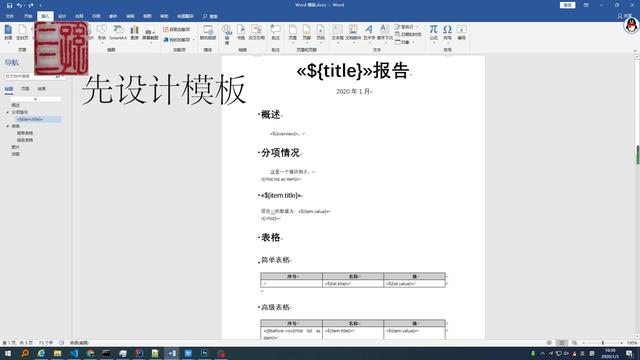Open the 有道翻译 ribbon tab
The width and height of the screenshot is (640, 360).
185,16
